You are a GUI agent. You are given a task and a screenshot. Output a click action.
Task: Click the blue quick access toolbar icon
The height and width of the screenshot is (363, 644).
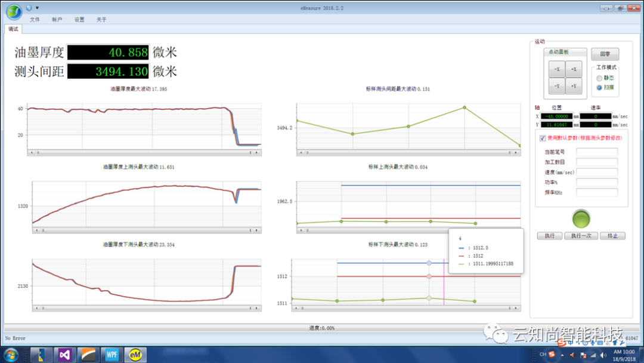(x=29, y=8)
